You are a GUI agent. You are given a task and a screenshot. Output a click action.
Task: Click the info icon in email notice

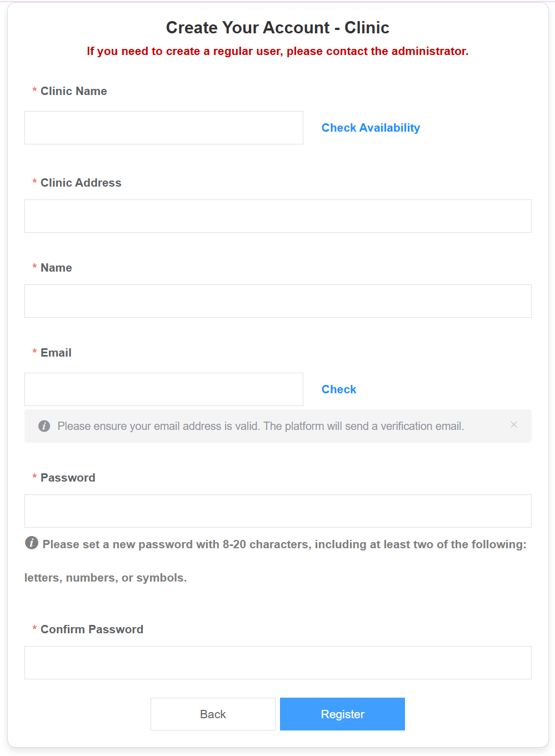44,426
